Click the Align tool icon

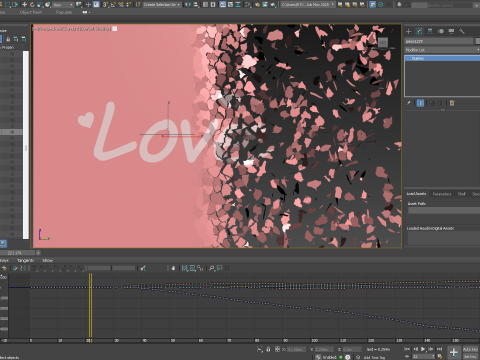(x=196, y=4)
